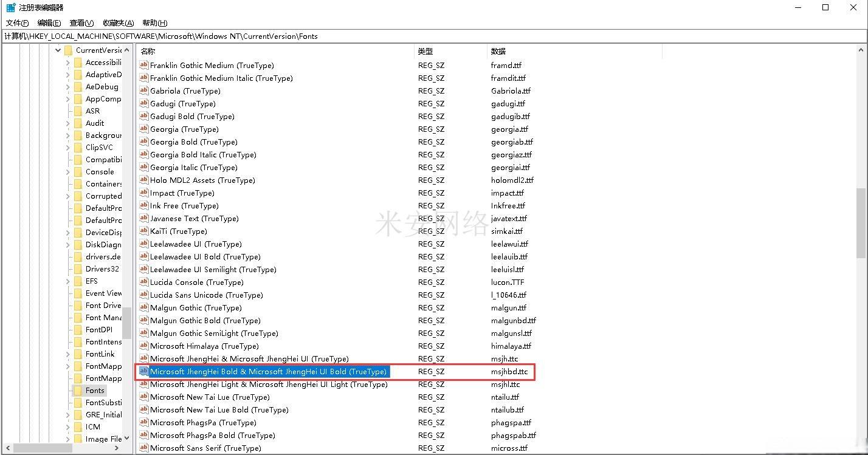868x455 pixels.
Task: Click the folder icon of the FontDPI key
Action: tap(78, 329)
